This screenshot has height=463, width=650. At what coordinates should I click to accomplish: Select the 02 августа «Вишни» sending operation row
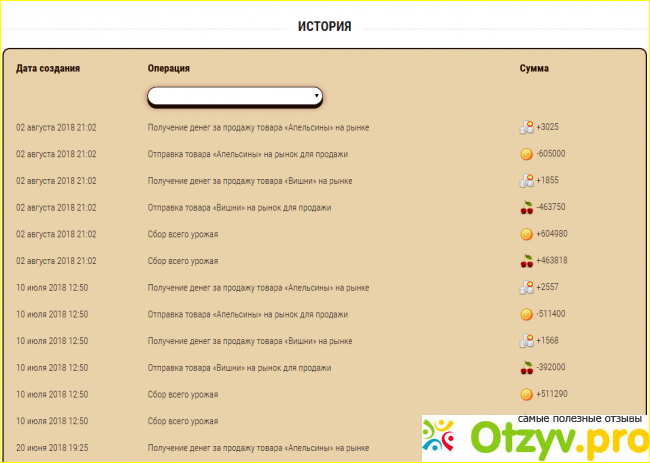(x=239, y=208)
